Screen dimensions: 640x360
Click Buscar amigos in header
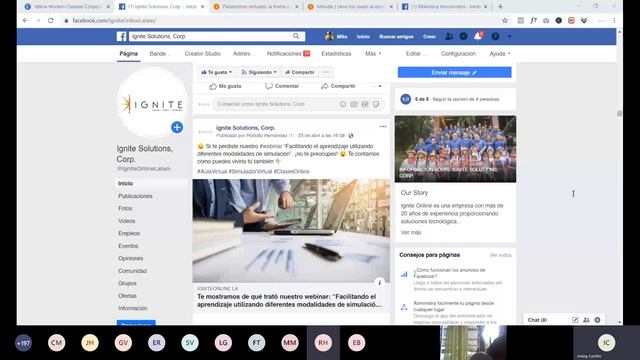coord(396,36)
